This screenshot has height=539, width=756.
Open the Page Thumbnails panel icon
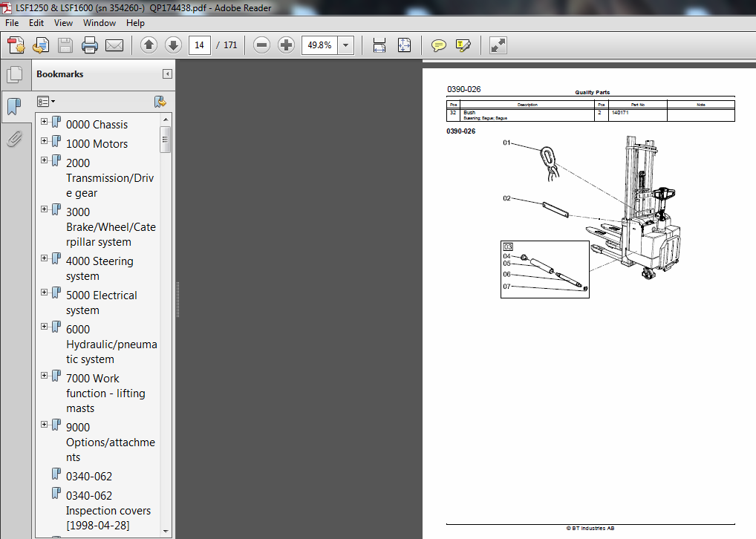[15, 74]
